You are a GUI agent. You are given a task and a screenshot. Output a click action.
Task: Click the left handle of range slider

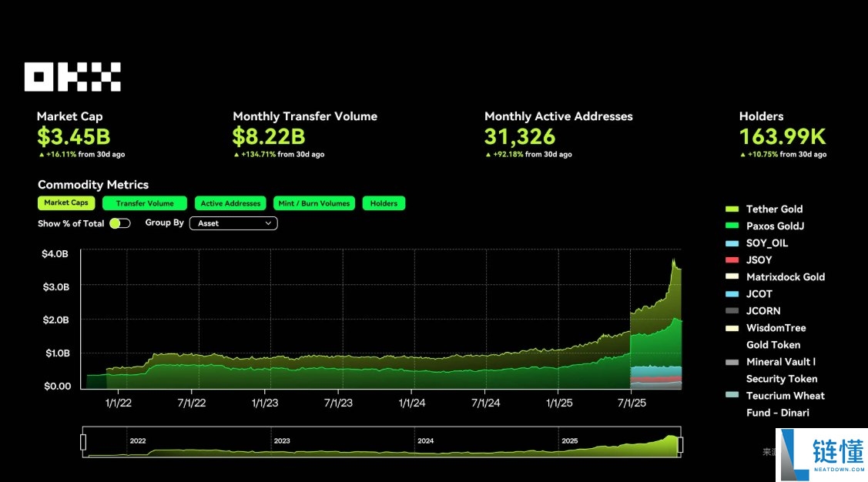coord(83,443)
